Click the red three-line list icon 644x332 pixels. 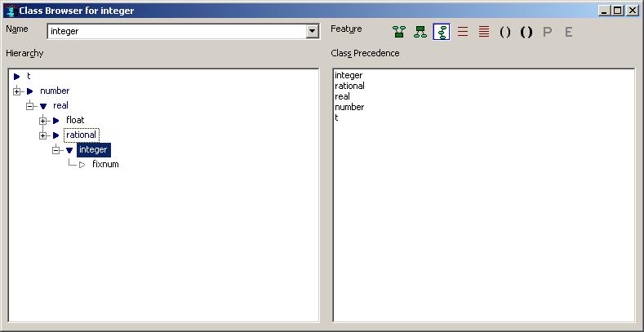coord(463,32)
